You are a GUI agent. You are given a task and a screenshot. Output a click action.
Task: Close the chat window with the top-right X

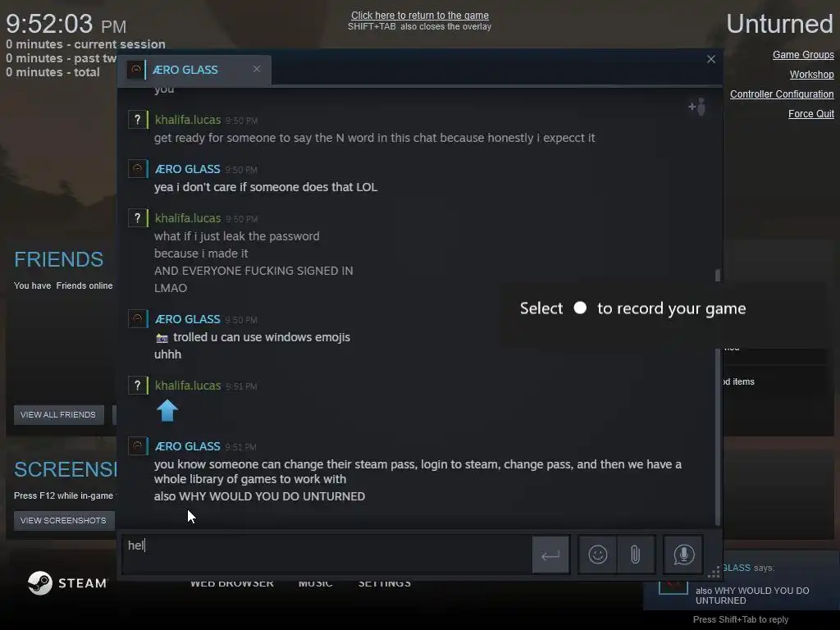click(x=711, y=59)
